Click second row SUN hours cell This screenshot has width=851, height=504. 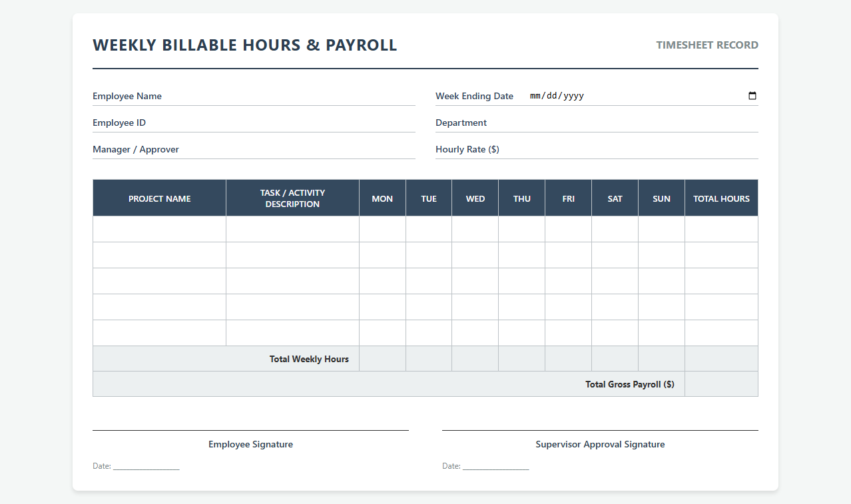[x=662, y=255]
